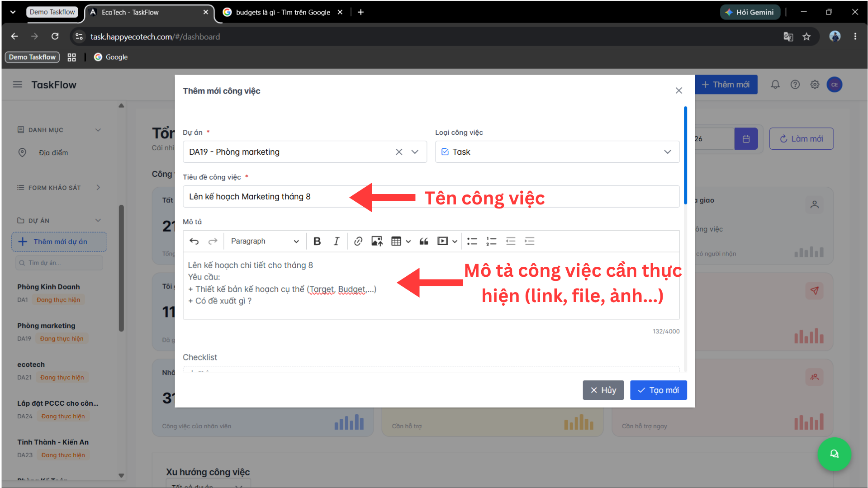Increase indent in editor
The width and height of the screenshot is (868, 488).
(530, 241)
